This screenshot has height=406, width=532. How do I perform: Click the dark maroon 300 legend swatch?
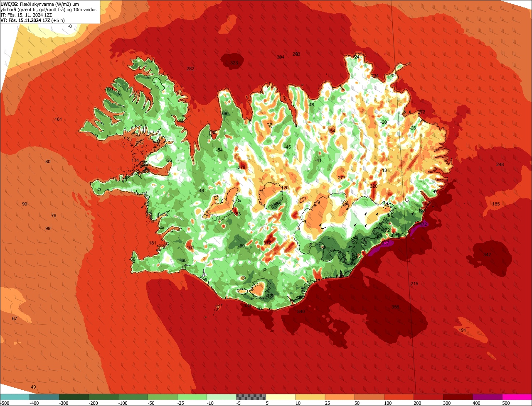pos(457,396)
